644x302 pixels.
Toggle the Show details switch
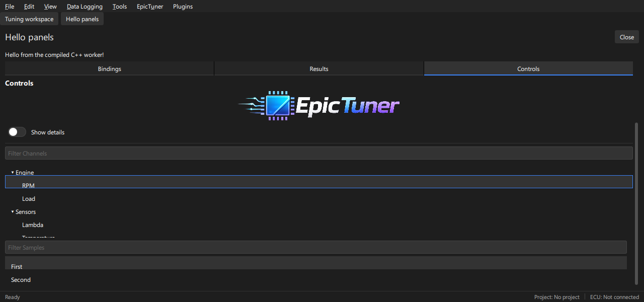pyautogui.click(x=17, y=132)
